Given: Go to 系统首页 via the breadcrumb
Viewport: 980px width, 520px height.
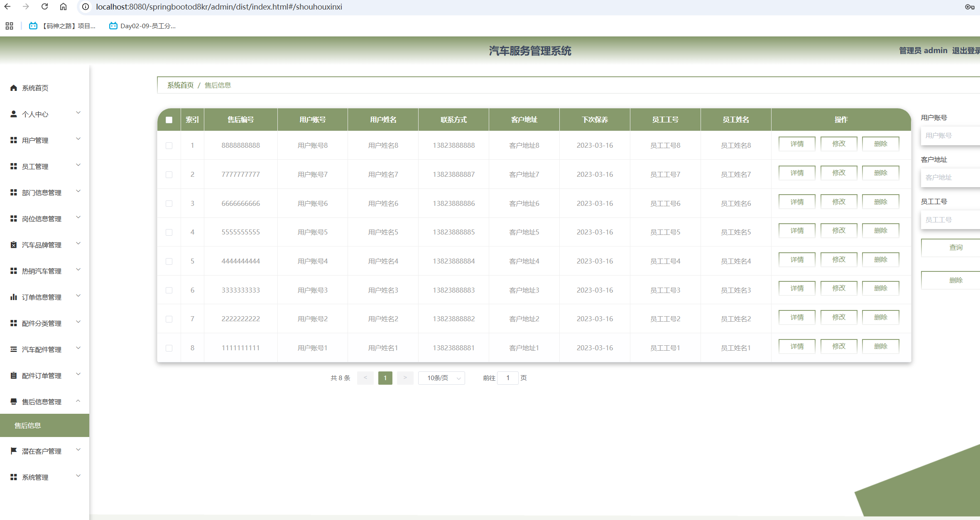Looking at the screenshot, I should [180, 85].
